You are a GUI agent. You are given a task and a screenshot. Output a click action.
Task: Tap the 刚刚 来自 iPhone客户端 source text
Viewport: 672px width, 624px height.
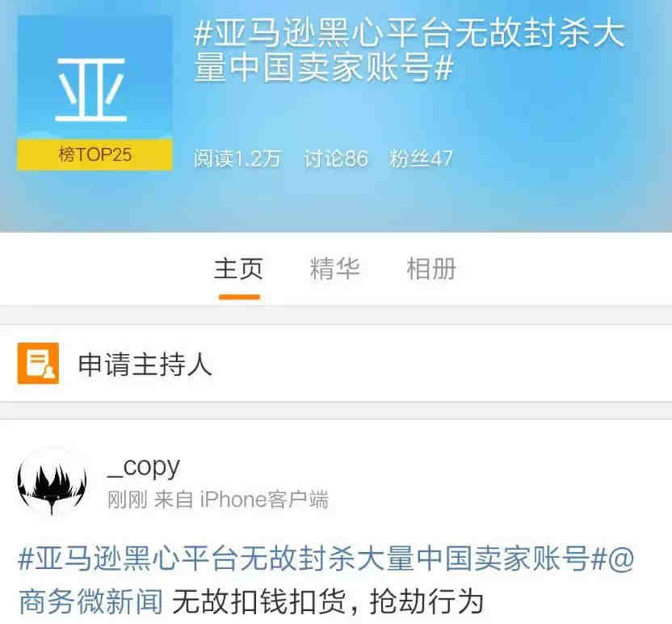click(218, 500)
